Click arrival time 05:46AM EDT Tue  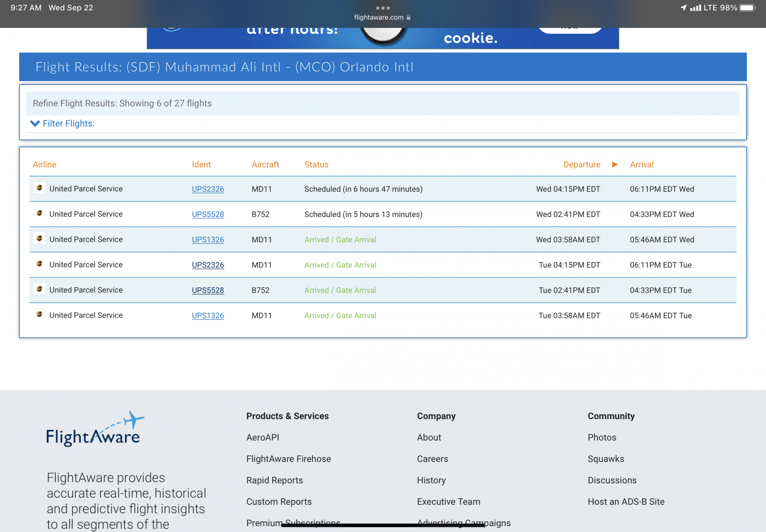[x=661, y=315]
